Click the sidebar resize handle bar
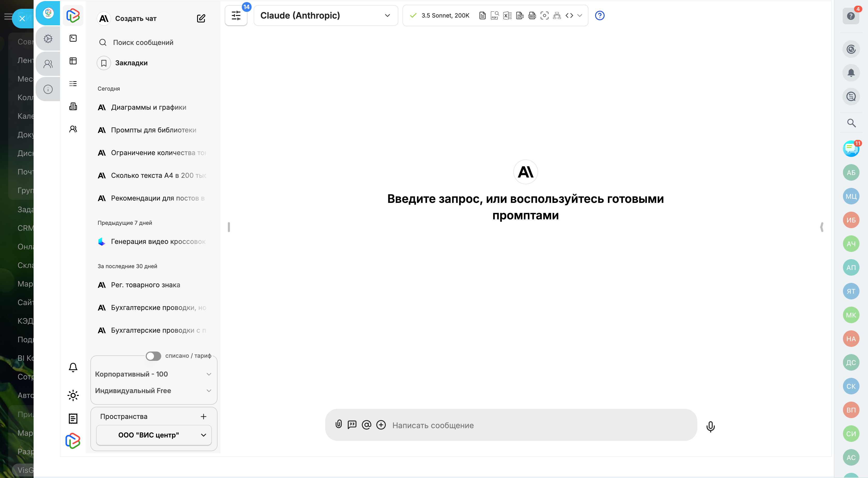The height and width of the screenshot is (478, 868). coord(229,227)
